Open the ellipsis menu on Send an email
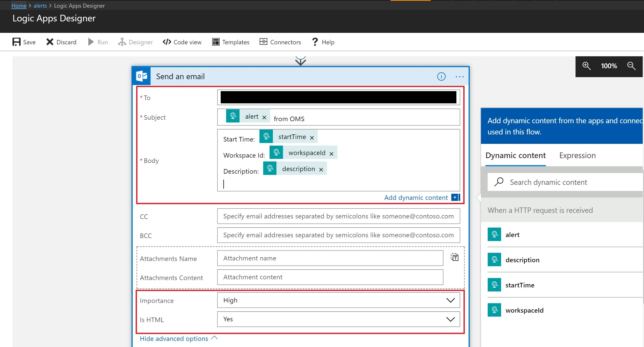 [460, 77]
